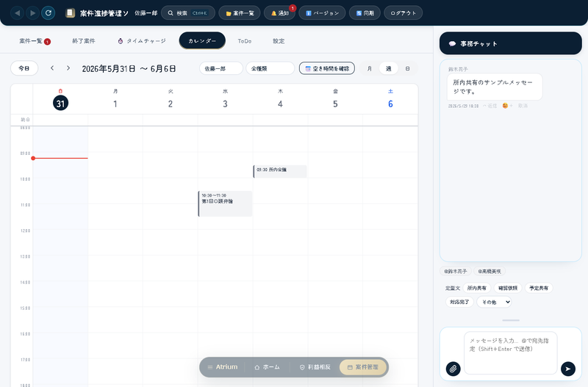Click the 所内共有のサンプルメッセージ chat bubble
The image size is (588, 387).
[495, 87]
